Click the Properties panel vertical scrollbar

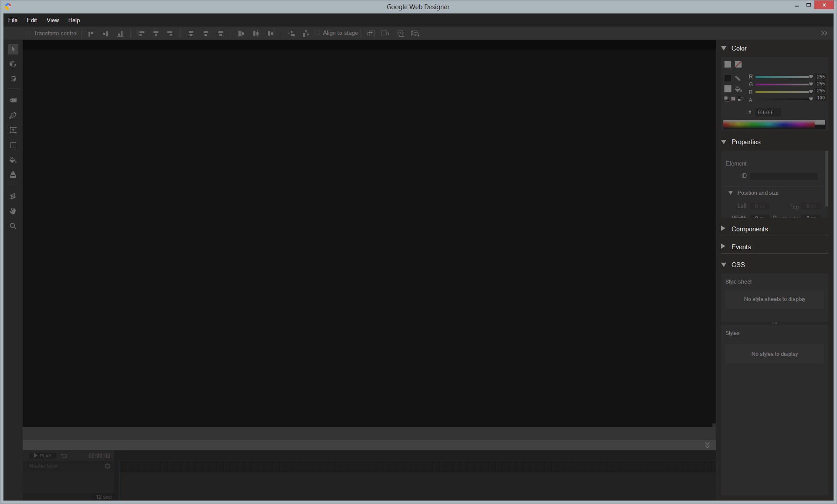(x=827, y=179)
